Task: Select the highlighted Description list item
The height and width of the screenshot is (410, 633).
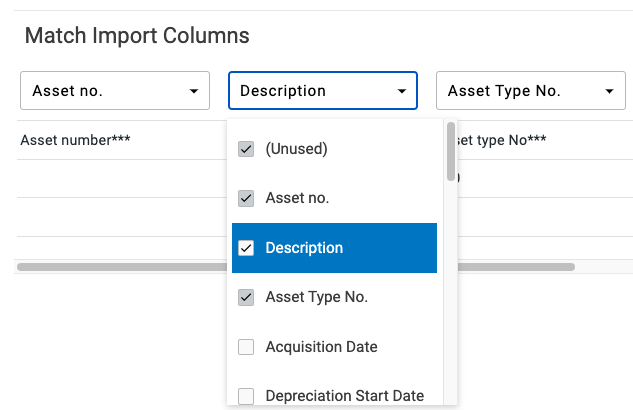Action: pyautogui.click(x=304, y=248)
